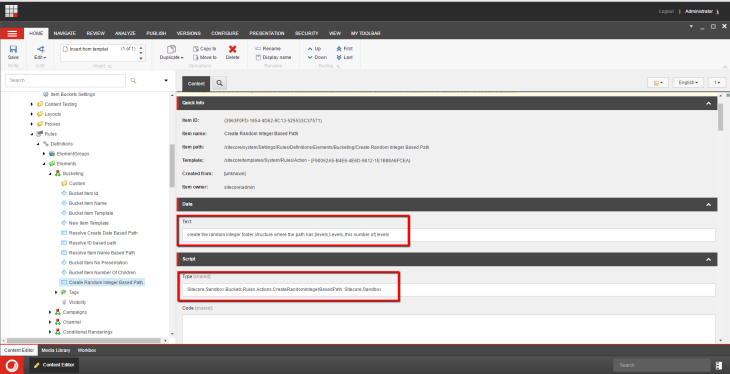Expand the ElementGroups tree node
730x374 pixels.
point(44,154)
